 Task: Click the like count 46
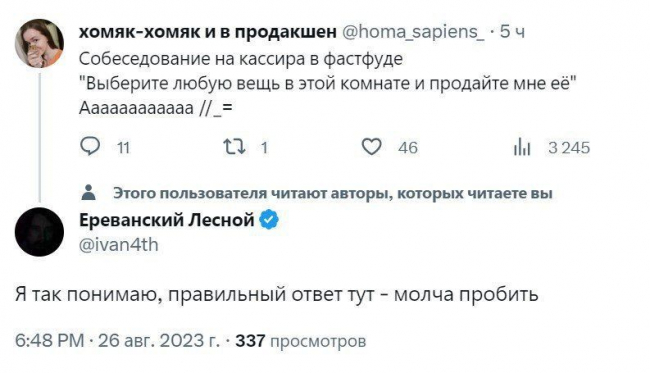408,148
